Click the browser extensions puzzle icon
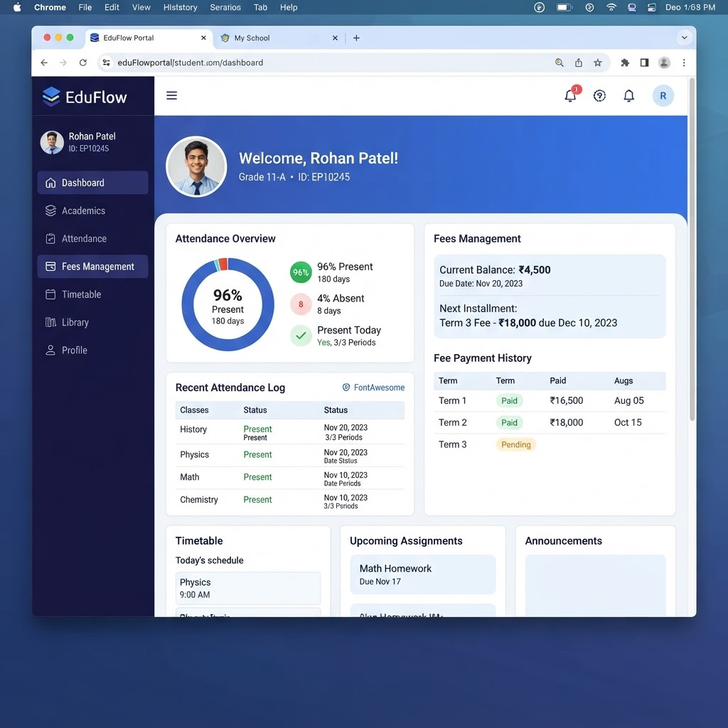This screenshot has width=728, height=728. point(624,63)
